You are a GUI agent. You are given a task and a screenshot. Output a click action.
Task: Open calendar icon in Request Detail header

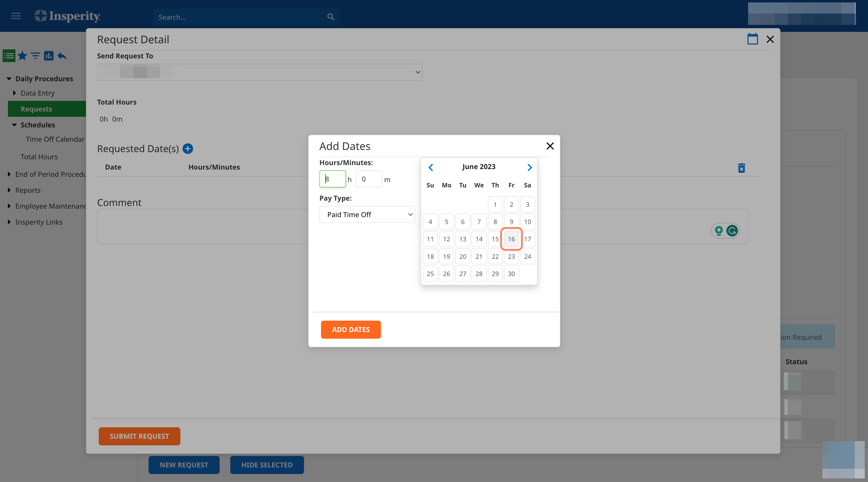(752, 39)
